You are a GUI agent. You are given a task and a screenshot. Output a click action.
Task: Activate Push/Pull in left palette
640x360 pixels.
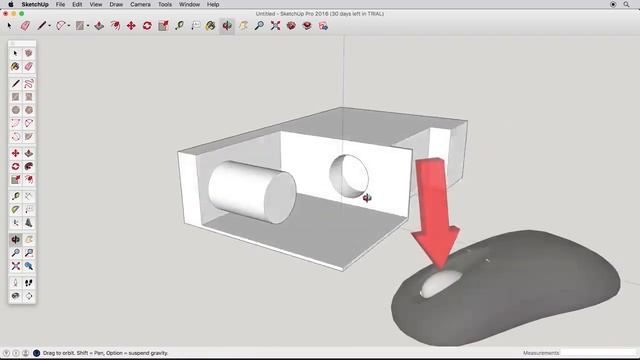click(x=29, y=153)
